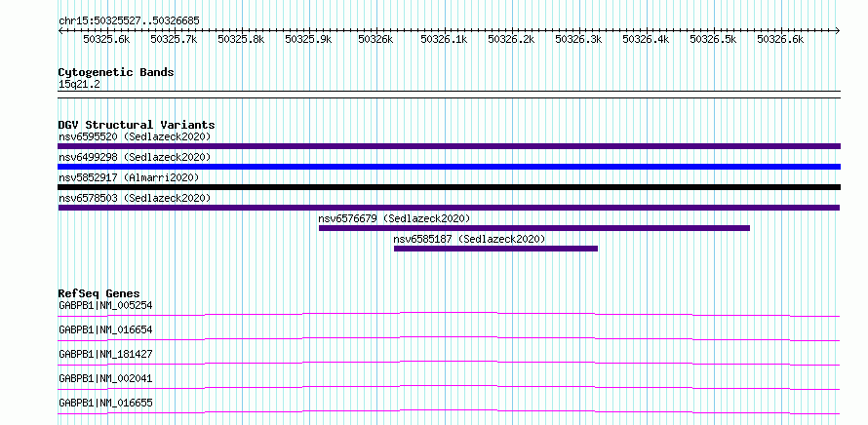
Task: Click the chr15:50325527..50326685 coordinates text
Action: pyautogui.click(x=129, y=21)
